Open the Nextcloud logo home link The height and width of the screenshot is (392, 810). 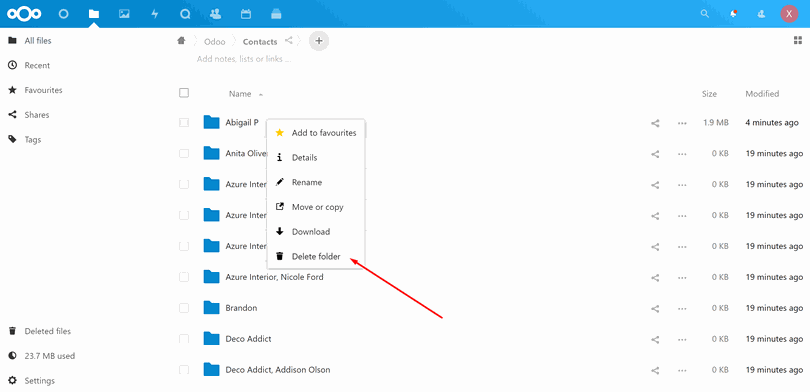[24, 14]
